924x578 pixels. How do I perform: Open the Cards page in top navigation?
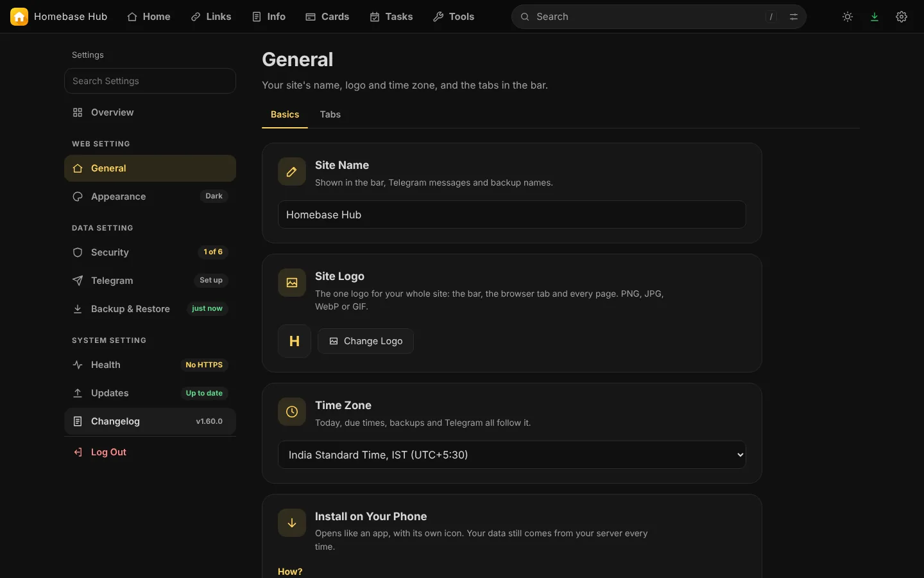point(327,17)
